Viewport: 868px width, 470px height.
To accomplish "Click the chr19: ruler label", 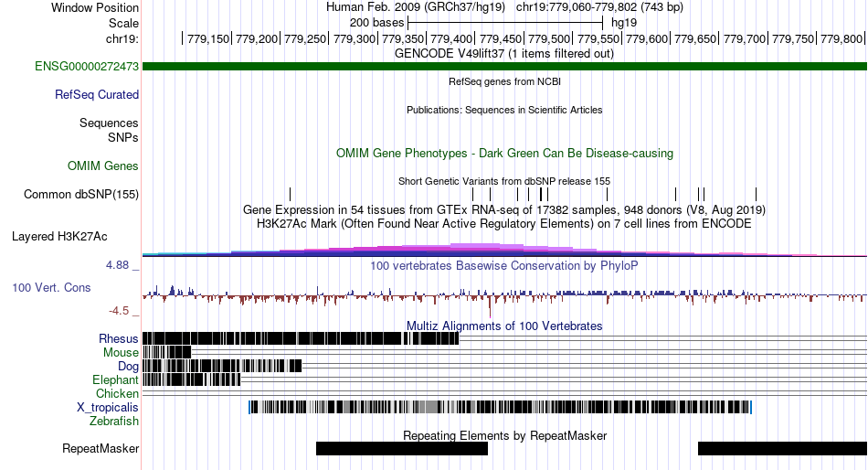I will click(x=122, y=38).
